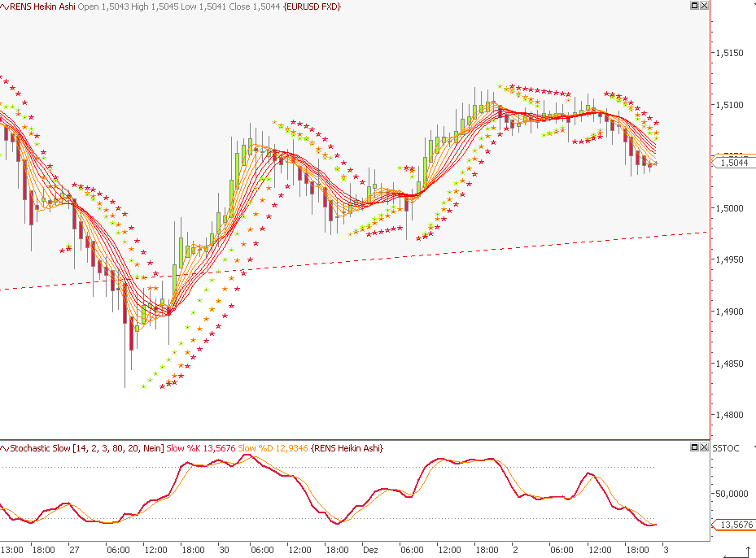Click the 1,5100 price axis label
This screenshot has height=558, width=756.
[x=729, y=105]
